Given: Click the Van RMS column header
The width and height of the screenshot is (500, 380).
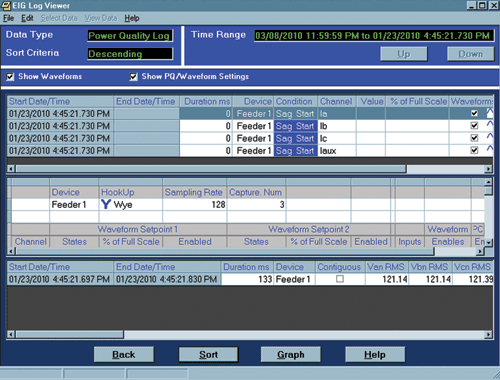Looking at the screenshot, I should (x=387, y=267).
